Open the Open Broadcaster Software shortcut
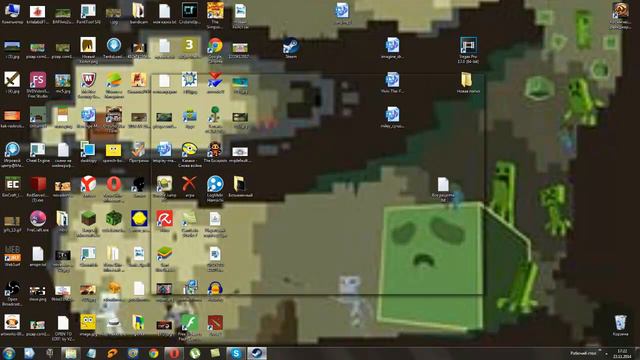The width and height of the screenshot is (640, 360). pyautogui.click(x=12, y=288)
